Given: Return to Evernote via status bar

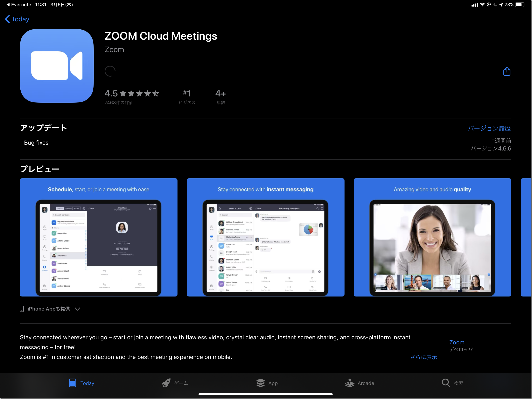Looking at the screenshot, I should point(19,5).
